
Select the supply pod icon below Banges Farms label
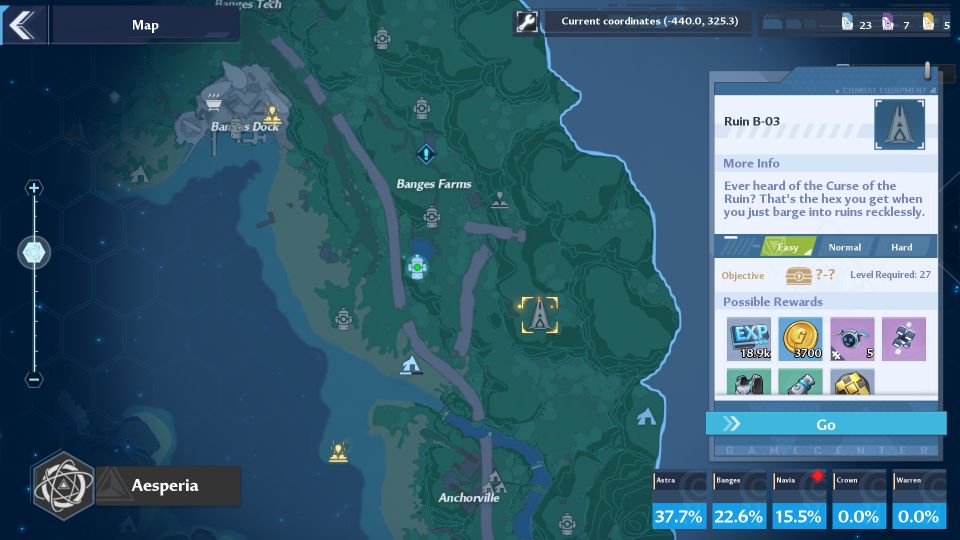pyautogui.click(x=432, y=217)
